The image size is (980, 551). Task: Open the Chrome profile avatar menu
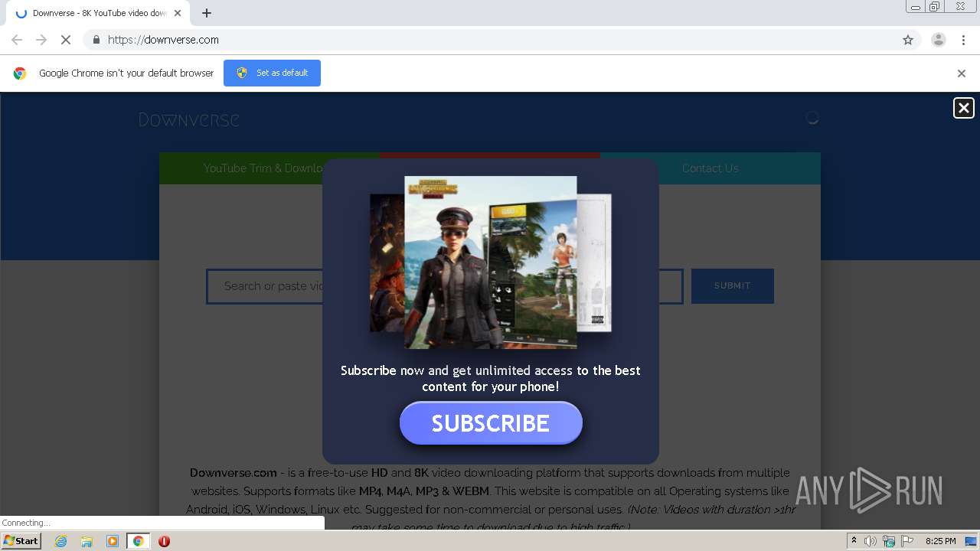(x=938, y=40)
